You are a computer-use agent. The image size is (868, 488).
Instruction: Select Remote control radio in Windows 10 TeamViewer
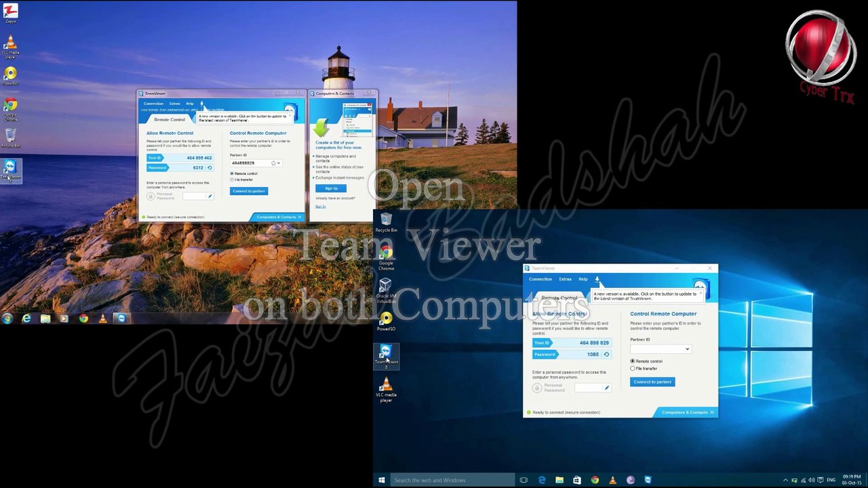[633, 361]
